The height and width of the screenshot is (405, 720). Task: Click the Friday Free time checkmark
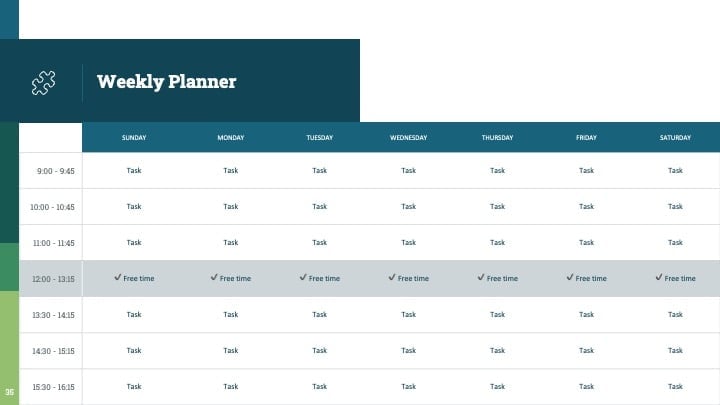(x=570, y=277)
